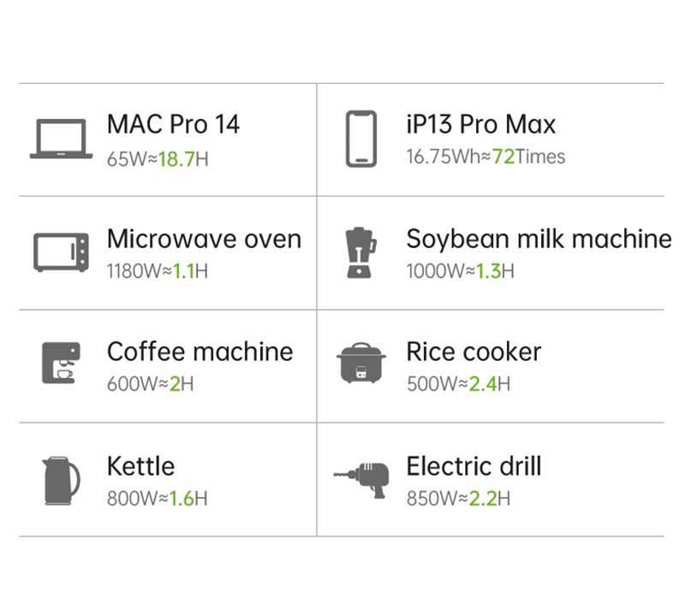This screenshot has height=616, width=685.
Task: Click the electric drill icon
Action: tap(360, 480)
